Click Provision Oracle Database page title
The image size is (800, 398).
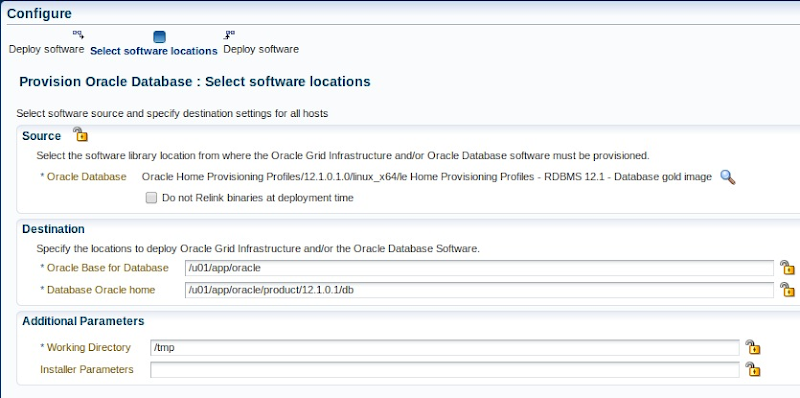tap(195, 82)
